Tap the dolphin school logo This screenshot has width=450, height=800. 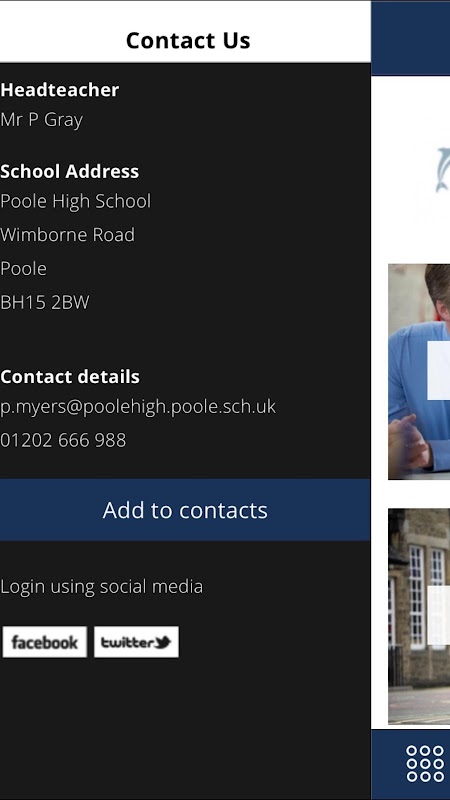click(442, 170)
